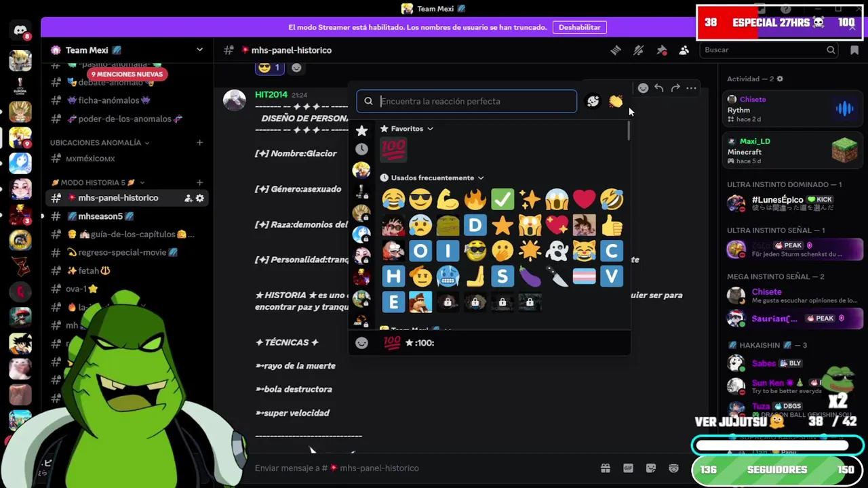This screenshot has width=868, height=488.
Task: Open Chisete Rythm activity card
Action: click(x=791, y=109)
